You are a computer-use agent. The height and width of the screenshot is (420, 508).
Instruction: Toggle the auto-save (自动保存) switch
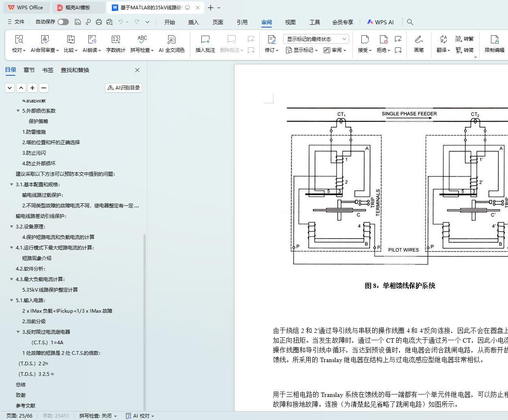[63, 22]
